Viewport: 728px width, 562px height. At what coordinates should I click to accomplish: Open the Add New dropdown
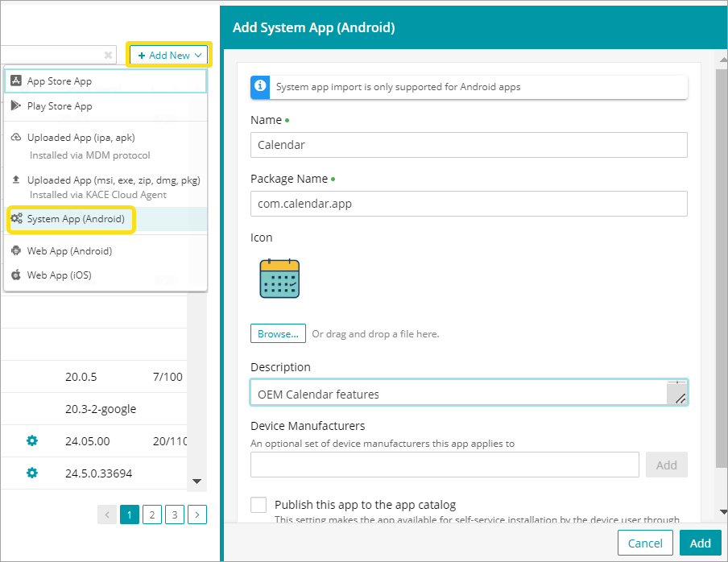pos(169,55)
